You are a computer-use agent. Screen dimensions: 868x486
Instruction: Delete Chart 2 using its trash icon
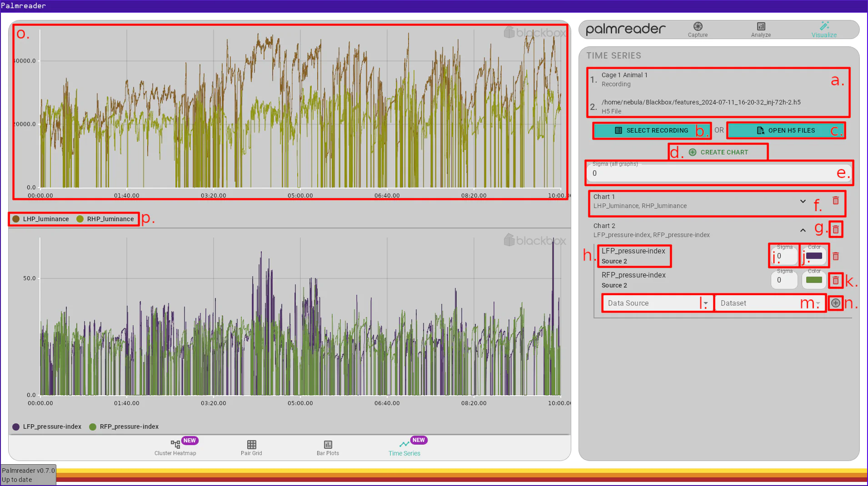coord(836,229)
